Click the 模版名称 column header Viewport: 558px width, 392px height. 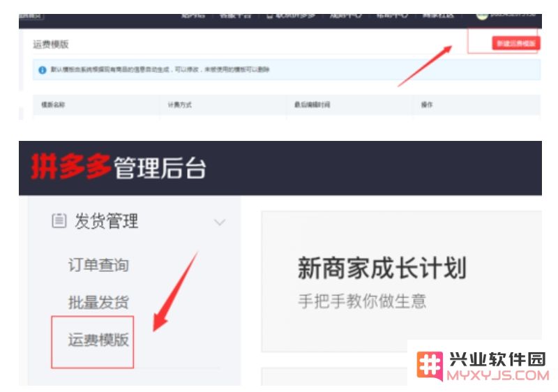[x=53, y=105]
